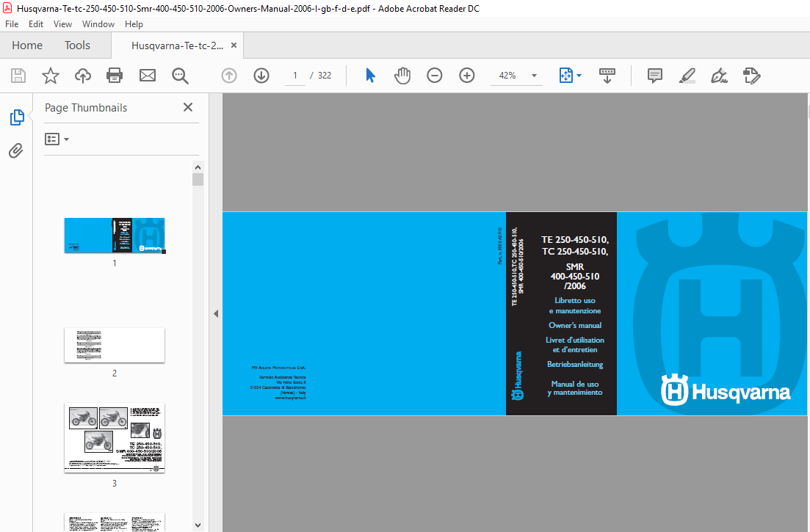Open zoom level 42% dropdown
Viewport: 810px width, 532px height.
pos(534,76)
